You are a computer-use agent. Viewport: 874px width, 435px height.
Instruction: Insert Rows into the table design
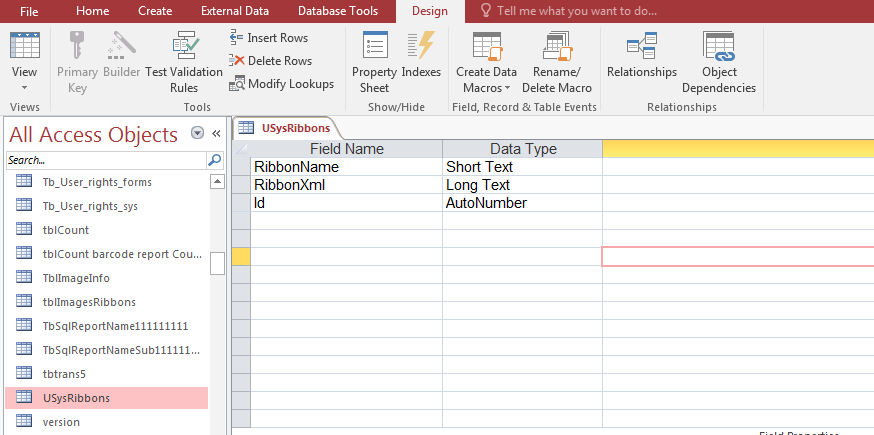(269, 38)
